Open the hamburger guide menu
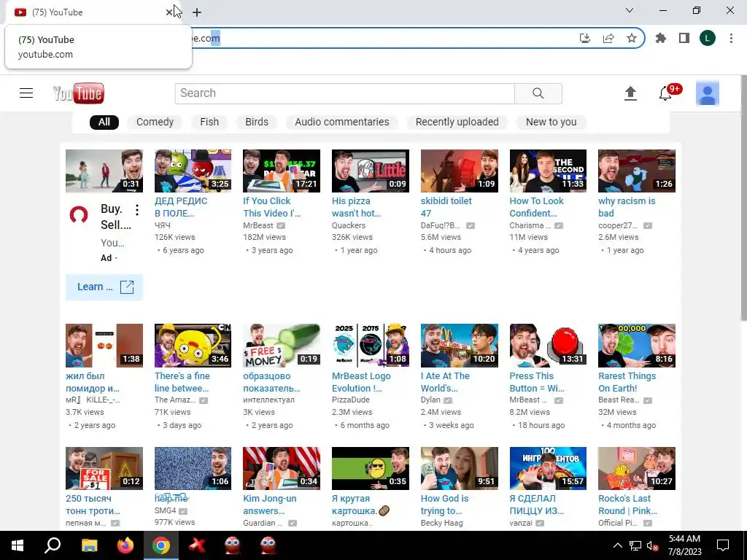 click(26, 93)
